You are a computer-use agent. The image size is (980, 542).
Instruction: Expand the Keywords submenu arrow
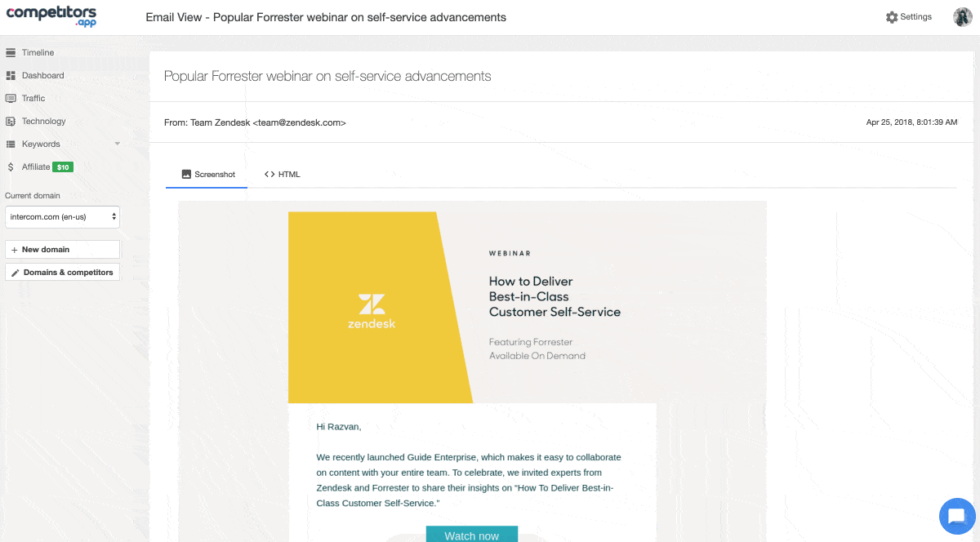117,144
